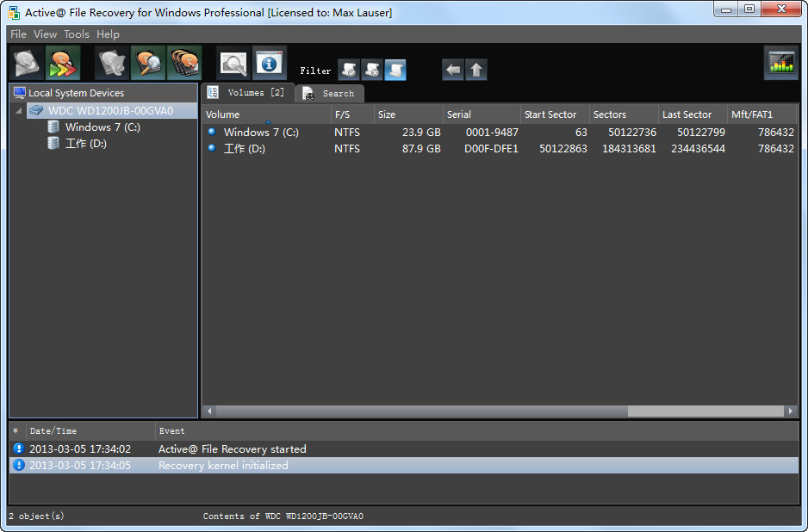
Task: Click the filter icon with X mark
Action: (x=372, y=70)
